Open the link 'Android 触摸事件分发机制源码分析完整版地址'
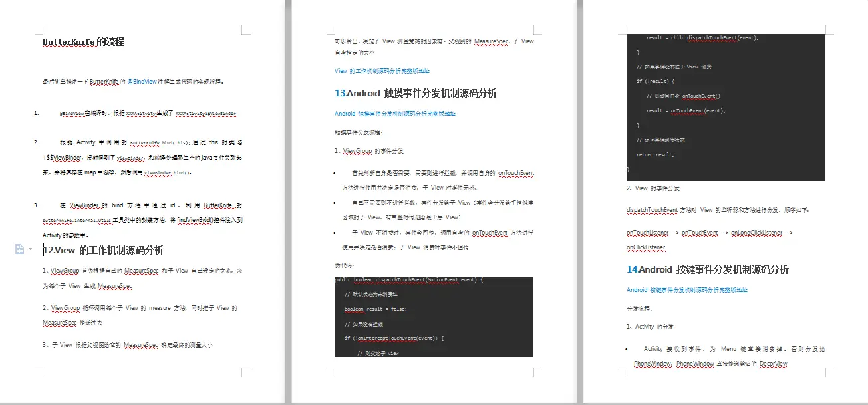The width and height of the screenshot is (868, 405). click(x=395, y=114)
